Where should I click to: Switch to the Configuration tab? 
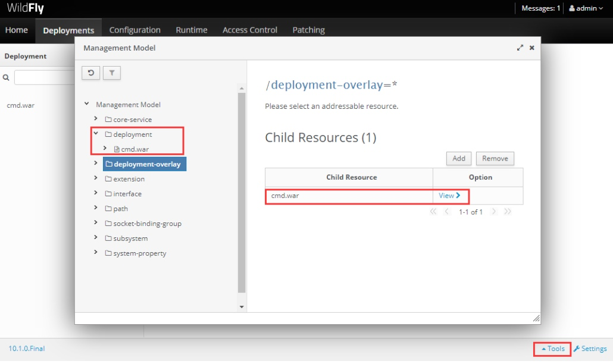[x=135, y=30]
